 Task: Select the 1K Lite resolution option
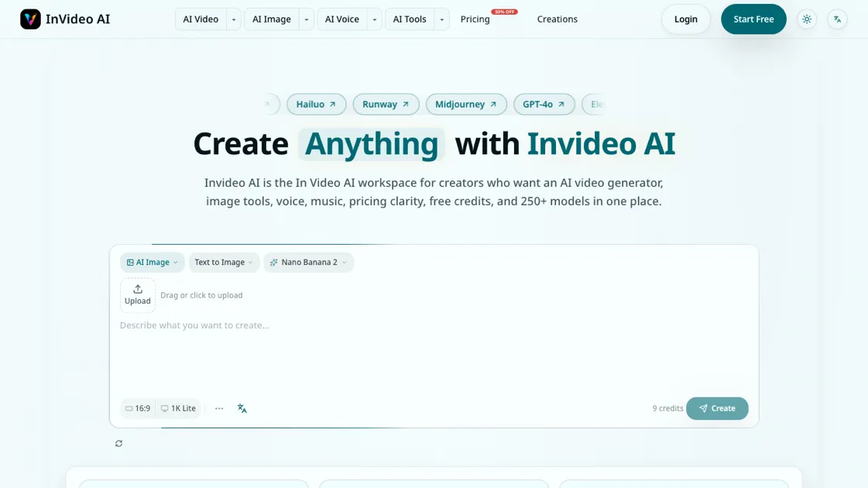point(178,408)
